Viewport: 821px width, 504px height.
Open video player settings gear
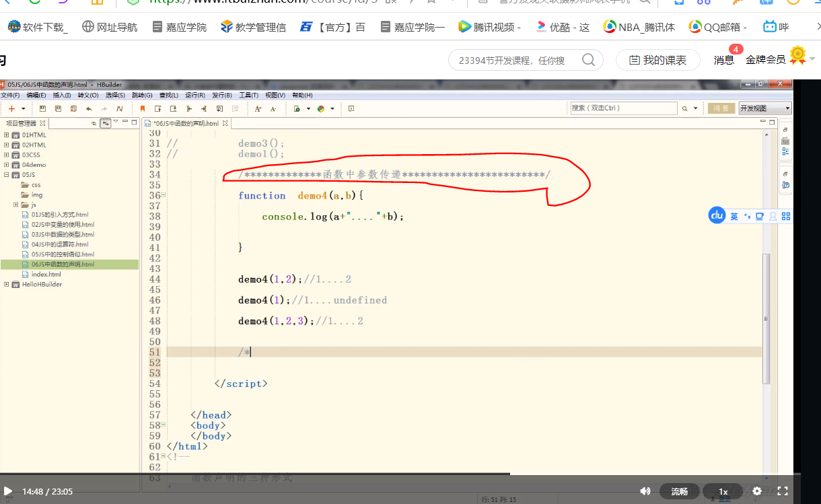(757, 491)
